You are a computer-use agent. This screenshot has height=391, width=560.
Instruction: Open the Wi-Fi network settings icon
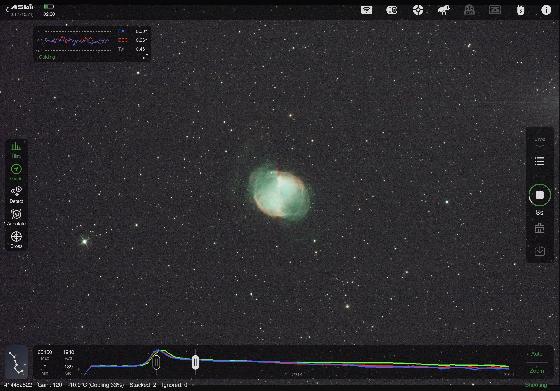tap(366, 10)
